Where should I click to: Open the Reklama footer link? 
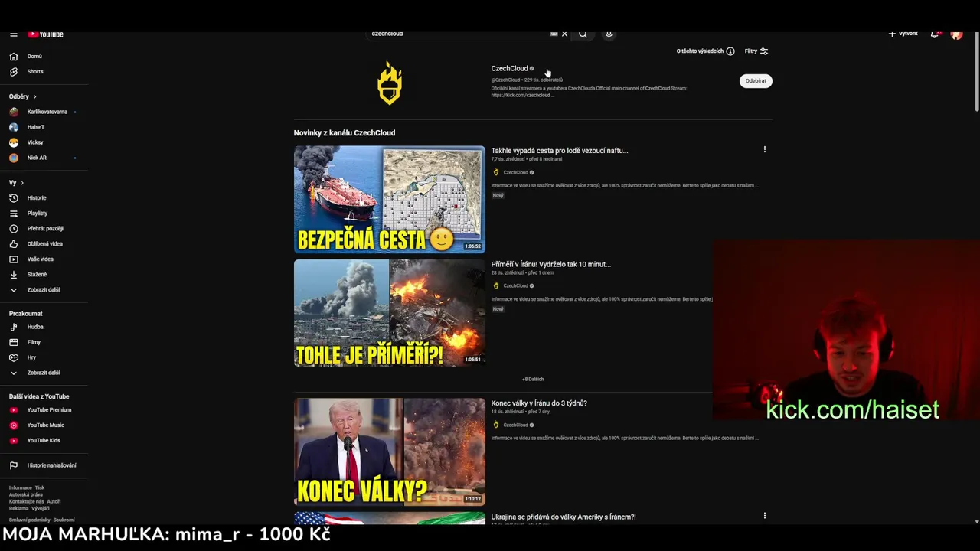[x=18, y=508]
